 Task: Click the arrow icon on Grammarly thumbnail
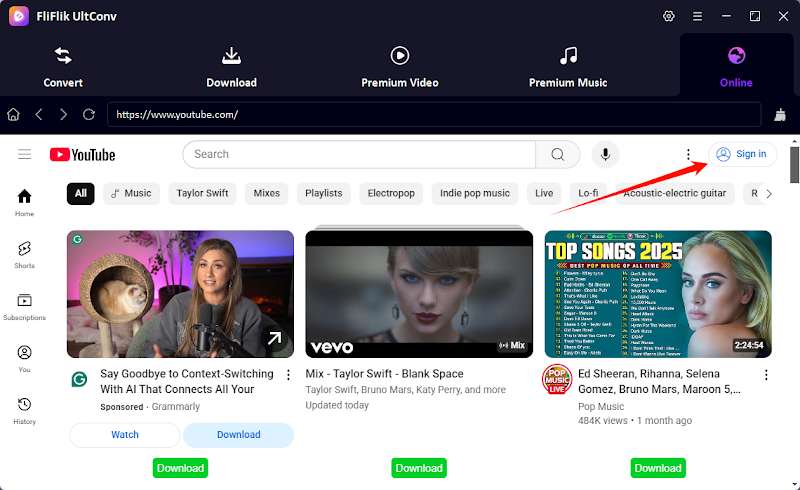(274, 338)
